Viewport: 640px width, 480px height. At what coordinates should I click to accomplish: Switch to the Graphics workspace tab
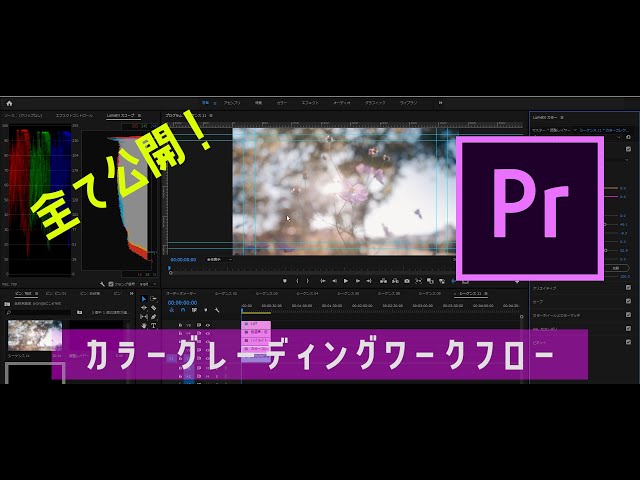coord(375,103)
